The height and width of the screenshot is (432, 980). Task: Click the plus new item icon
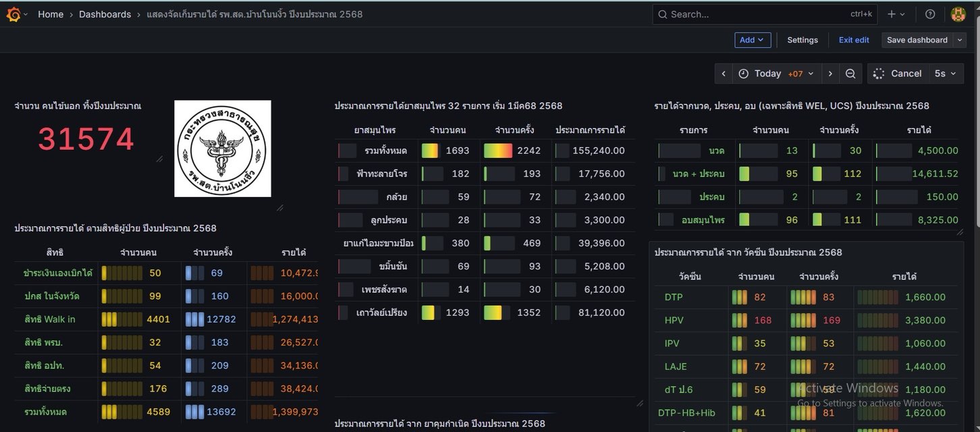(x=896, y=14)
